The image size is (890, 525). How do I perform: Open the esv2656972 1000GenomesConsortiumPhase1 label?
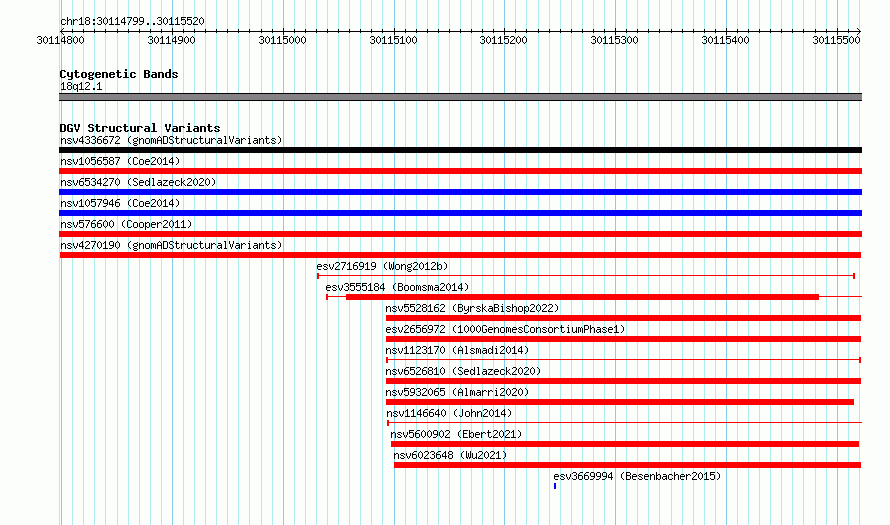(x=505, y=329)
